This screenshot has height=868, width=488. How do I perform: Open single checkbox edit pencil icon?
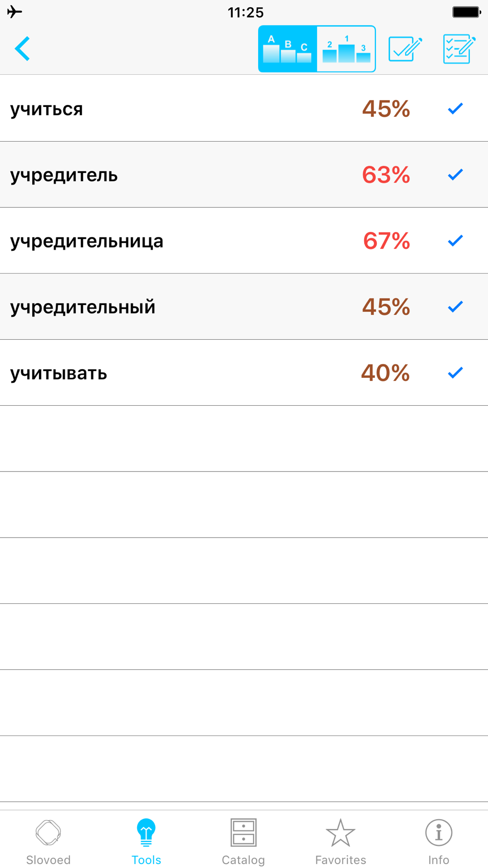pyautogui.click(x=406, y=49)
